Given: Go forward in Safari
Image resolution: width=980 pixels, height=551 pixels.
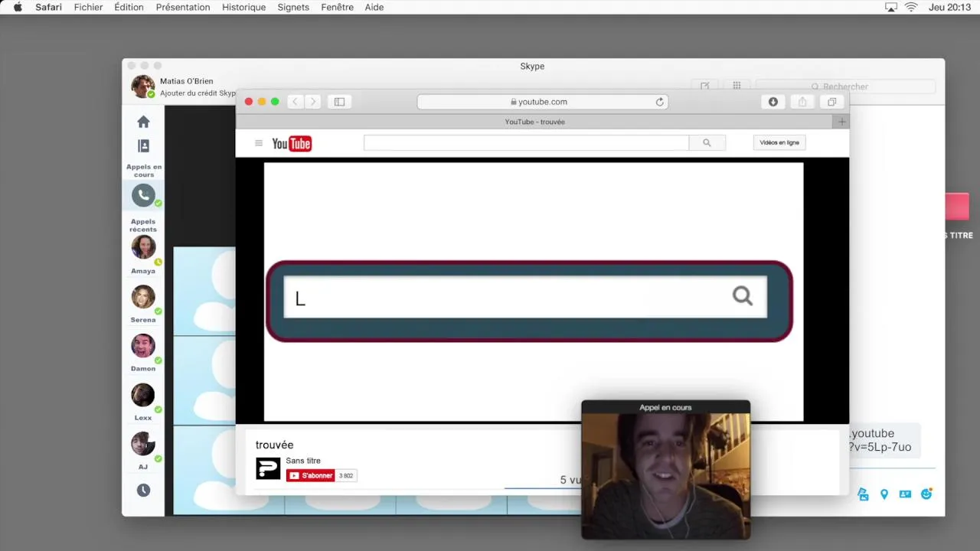Looking at the screenshot, I should click(x=312, y=102).
